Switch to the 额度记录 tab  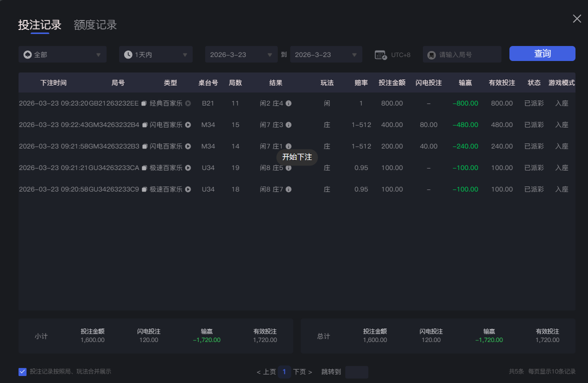pos(95,24)
